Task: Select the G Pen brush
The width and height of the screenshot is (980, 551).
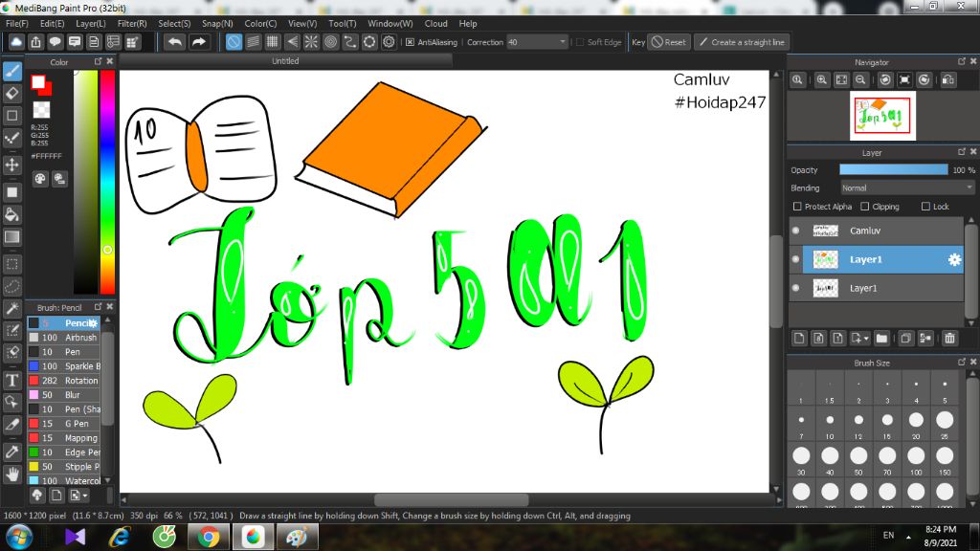Action: tap(64, 424)
